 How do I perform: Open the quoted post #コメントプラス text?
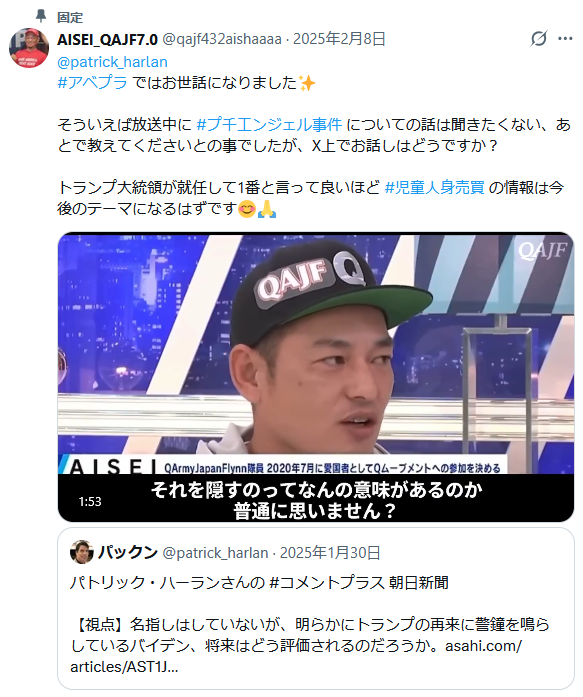click(327, 582)
